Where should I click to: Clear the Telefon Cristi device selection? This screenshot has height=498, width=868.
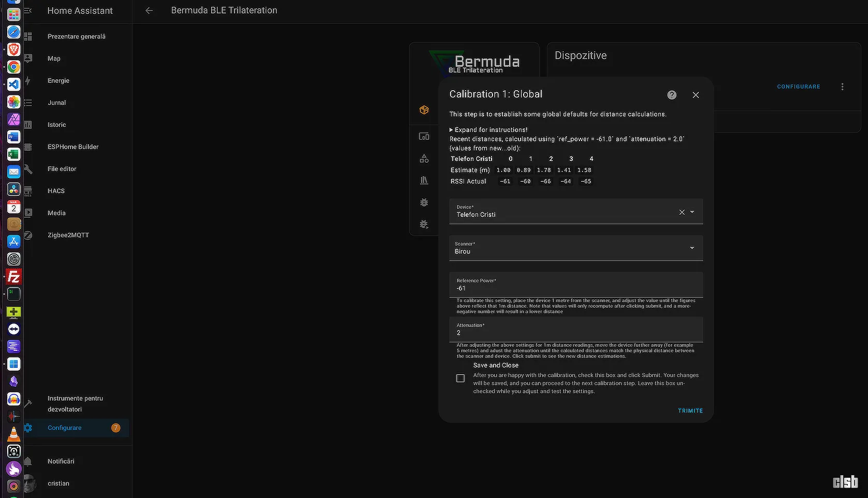682,212
